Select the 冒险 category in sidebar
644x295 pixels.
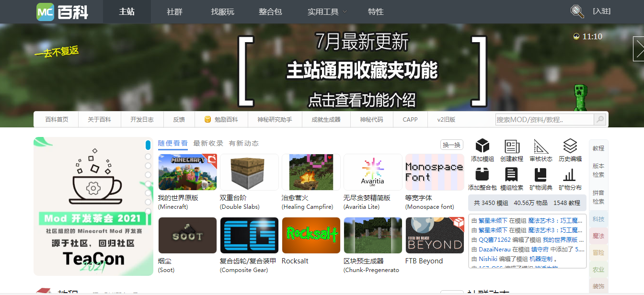coord(598,253)
